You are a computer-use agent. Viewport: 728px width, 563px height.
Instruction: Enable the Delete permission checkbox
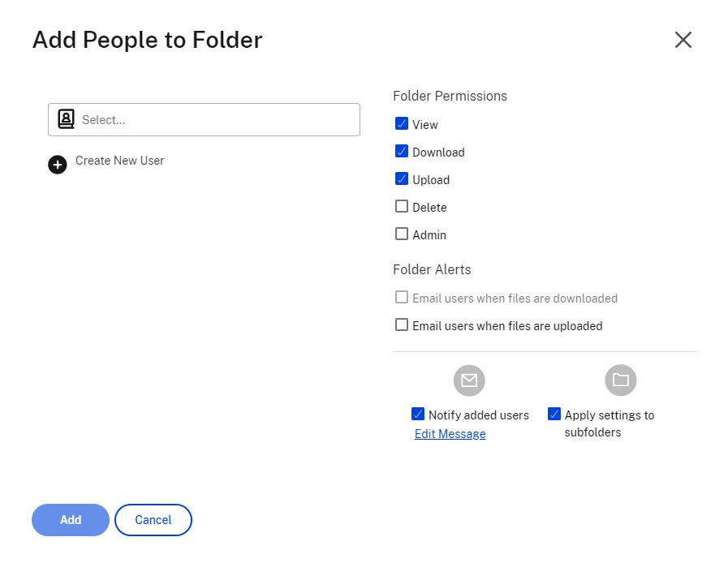point(402,206)
